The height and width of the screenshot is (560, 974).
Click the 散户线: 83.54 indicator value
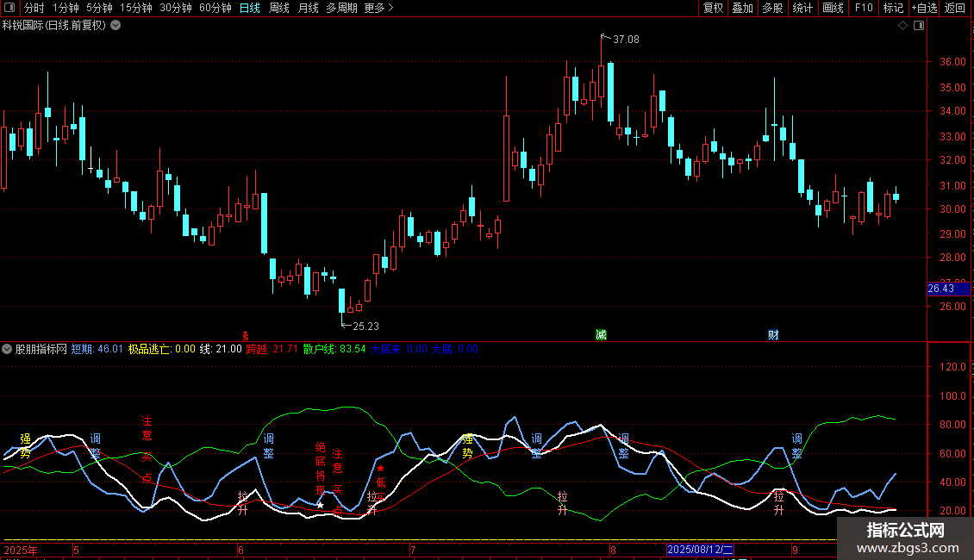click(x=334, y=349)
